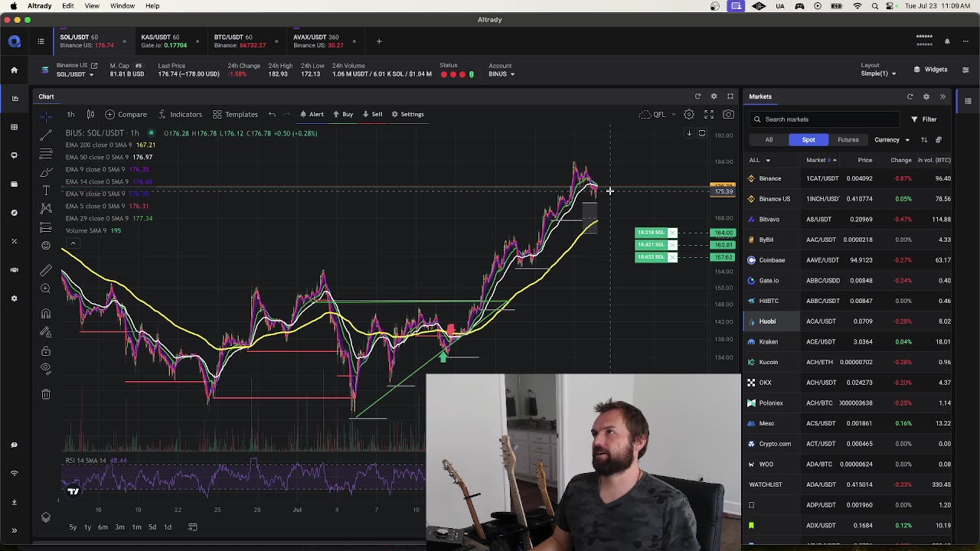
Task: Collapse the indicator legend list
Action: pos(73,243)
